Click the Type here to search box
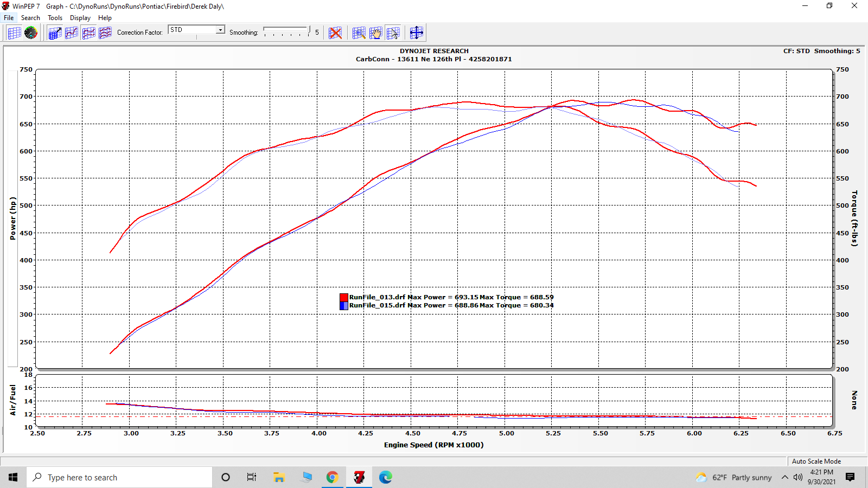This screenshot has height=488, width=868. (119, 477)
